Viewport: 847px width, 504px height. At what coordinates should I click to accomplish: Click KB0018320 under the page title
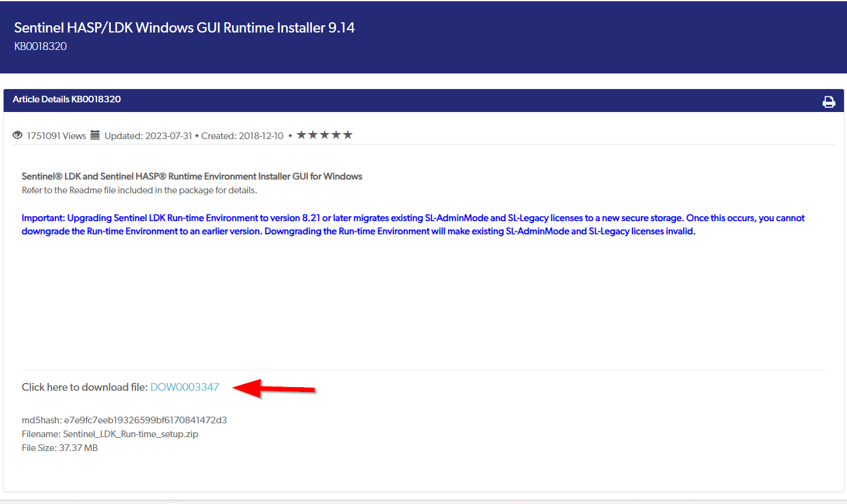click(x=40, y=46)
